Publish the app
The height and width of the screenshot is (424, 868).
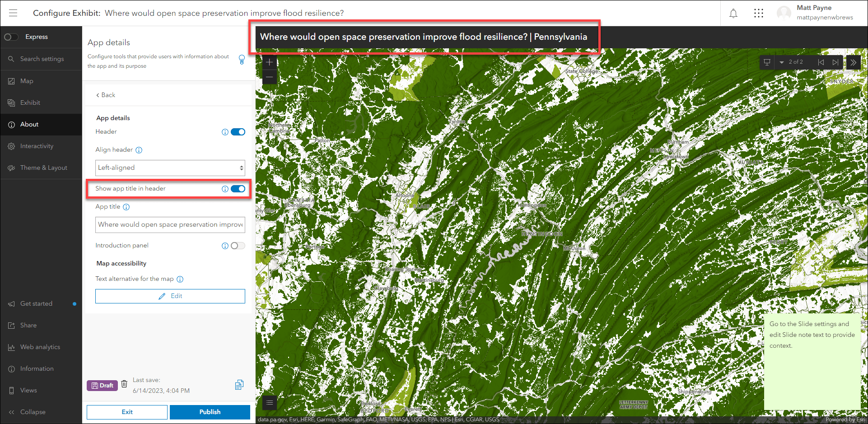[x=210, y=412]
